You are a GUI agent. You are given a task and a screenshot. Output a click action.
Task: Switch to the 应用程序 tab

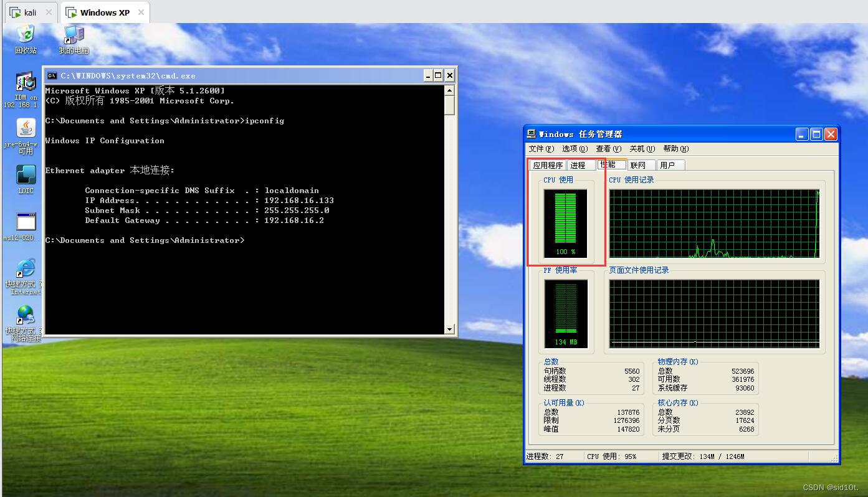pyautogui.click(x=548, y=165)
